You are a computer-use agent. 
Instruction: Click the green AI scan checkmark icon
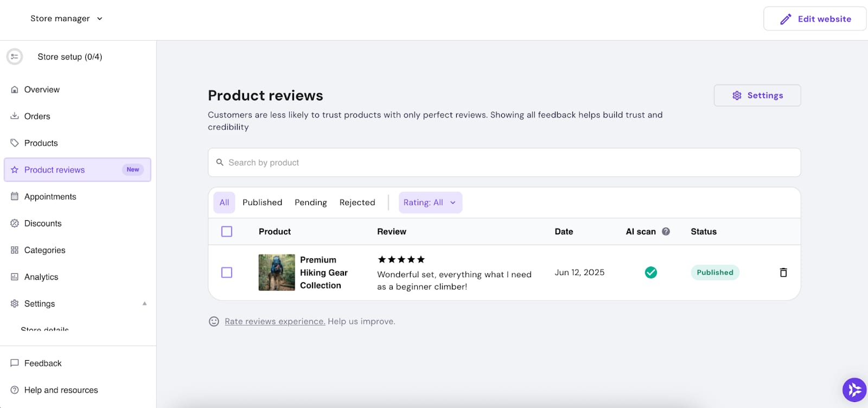[x=650, y=272]
